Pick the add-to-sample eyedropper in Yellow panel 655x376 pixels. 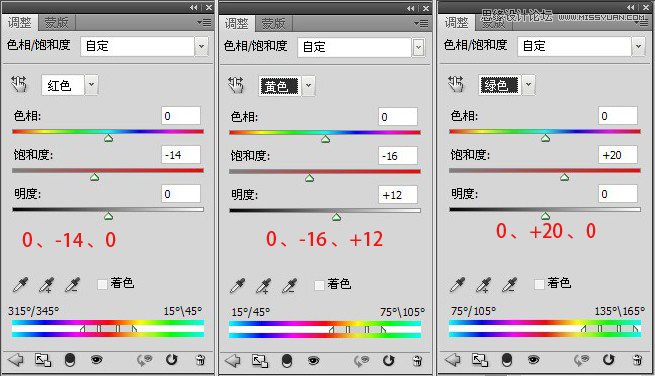pos(264,285)
